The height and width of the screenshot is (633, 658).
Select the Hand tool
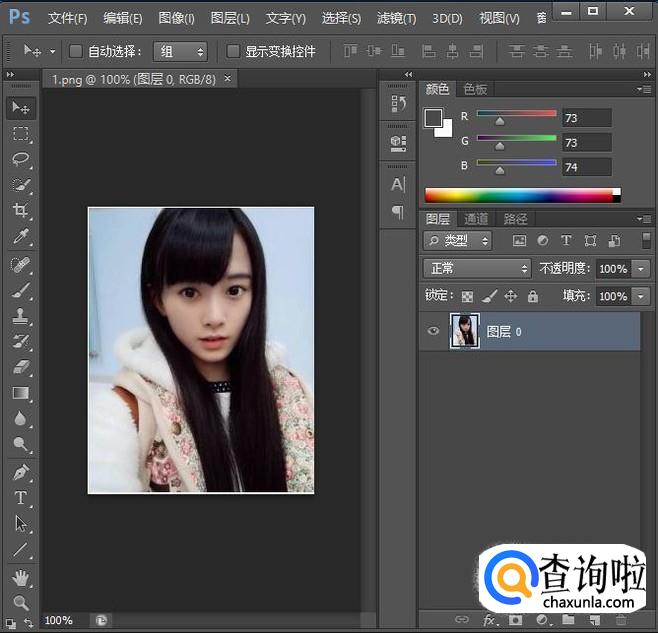pyautogui.click(x=20, y=576)
